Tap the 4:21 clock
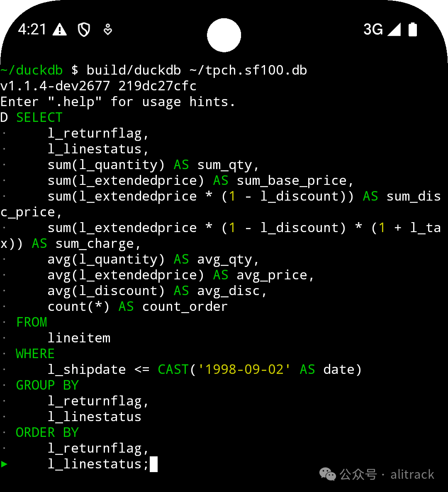This screenshot has height=492, width=448. tap(32, 29)
